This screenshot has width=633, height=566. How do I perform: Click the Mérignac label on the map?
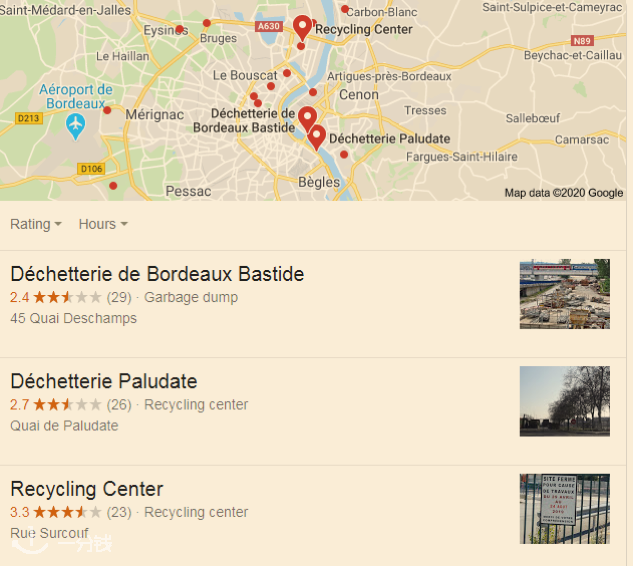[155, 115]
